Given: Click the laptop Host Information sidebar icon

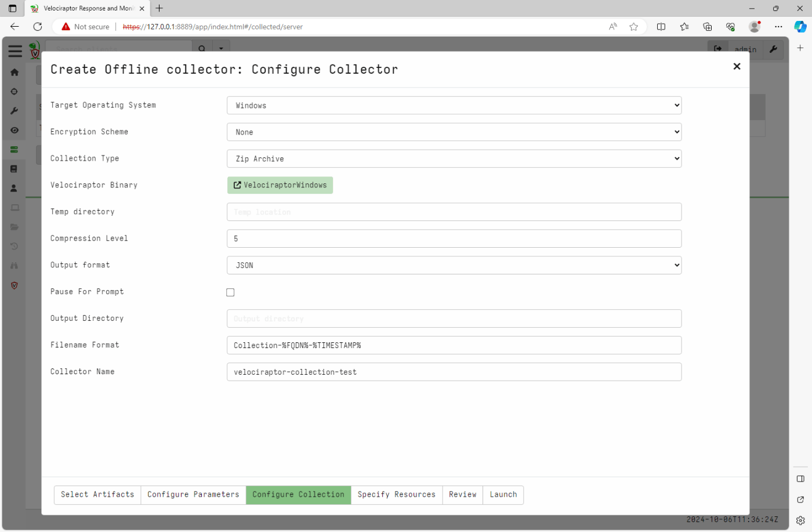Looking at the screenshot, I should click(x=14, y=208).
